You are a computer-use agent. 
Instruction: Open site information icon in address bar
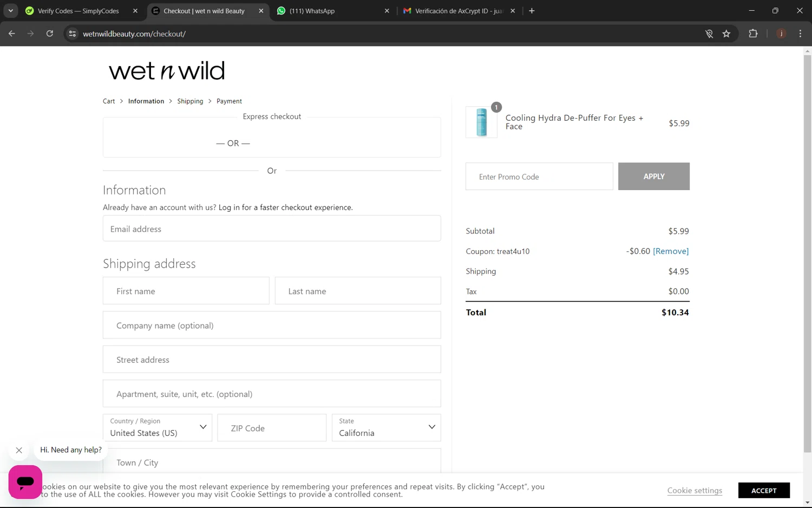pyautogui.click(x=73, y=34)
